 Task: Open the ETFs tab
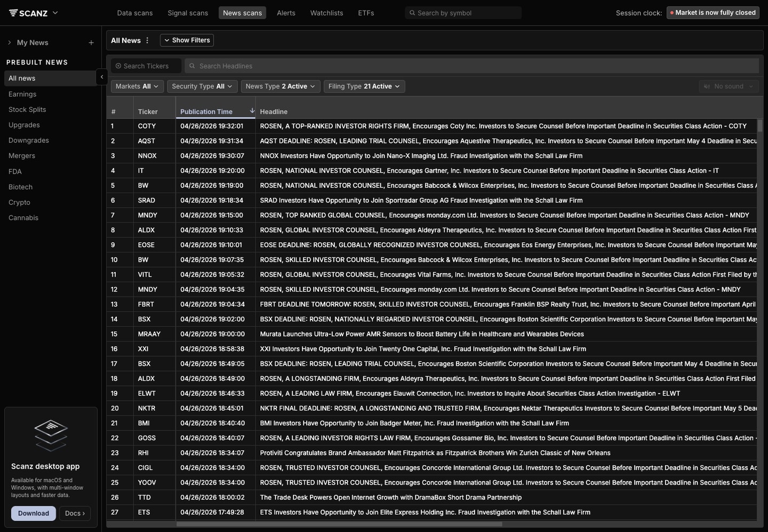tap(366, 13)
